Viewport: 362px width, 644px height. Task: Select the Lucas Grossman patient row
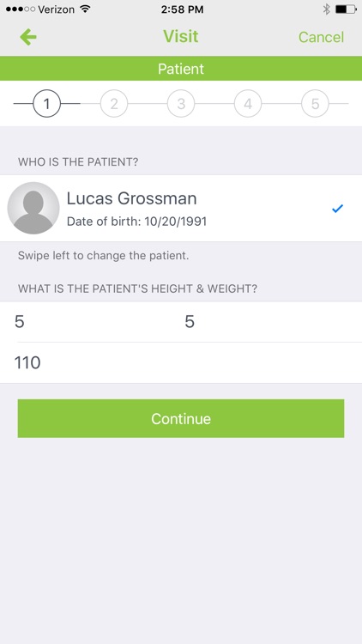(181, 209)
